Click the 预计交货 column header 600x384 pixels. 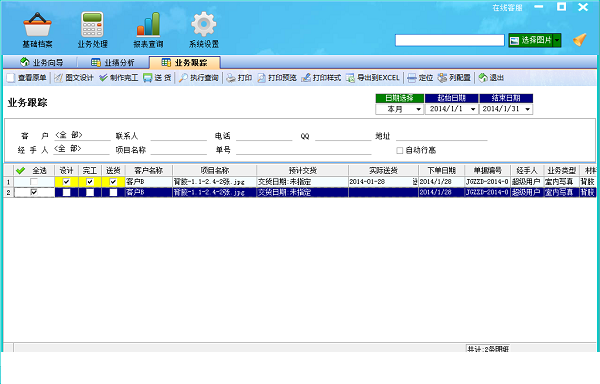pyautogui.click(x=302, y=170)
